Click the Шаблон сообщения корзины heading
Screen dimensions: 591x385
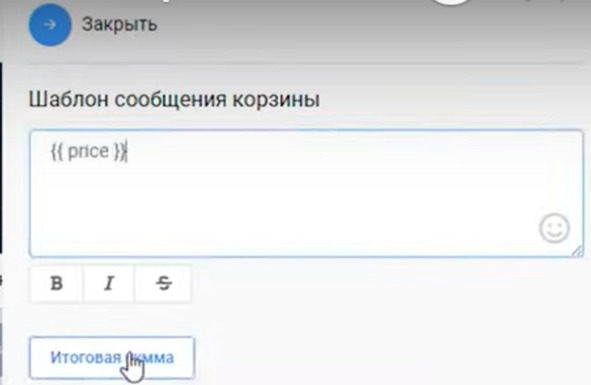[x=174, y=100]
